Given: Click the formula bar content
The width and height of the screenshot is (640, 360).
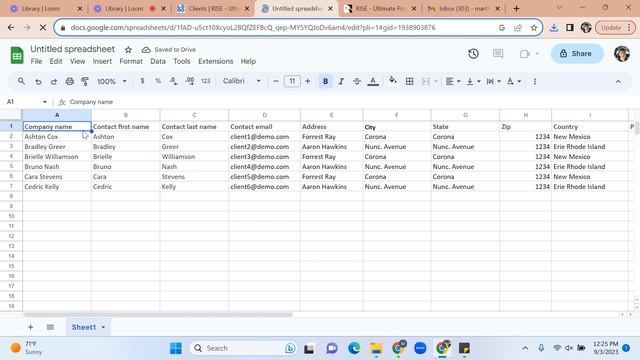Looking at the screenshot, I should pyautogui.click(x=91, y=102).
